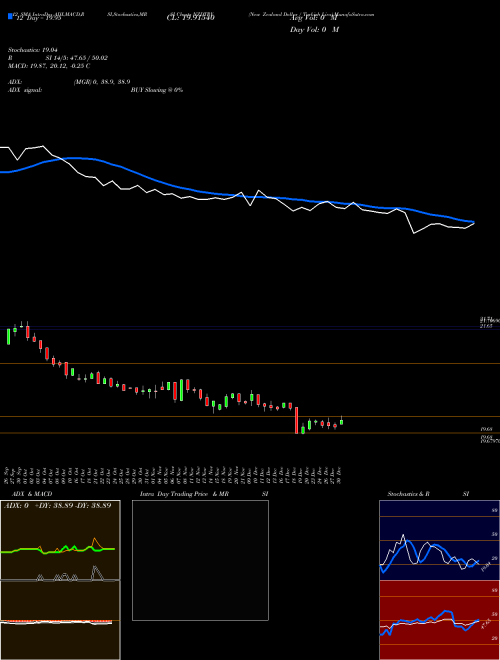
Task: Click the 21.65 price axis label
Action: pos(487,327)
